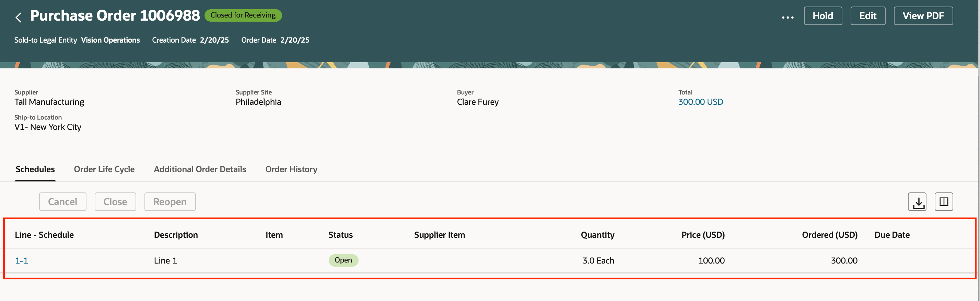Viewport: 980px width, 301px height.
Task: Select the Schedules tab
Action: tap(35, 169)
